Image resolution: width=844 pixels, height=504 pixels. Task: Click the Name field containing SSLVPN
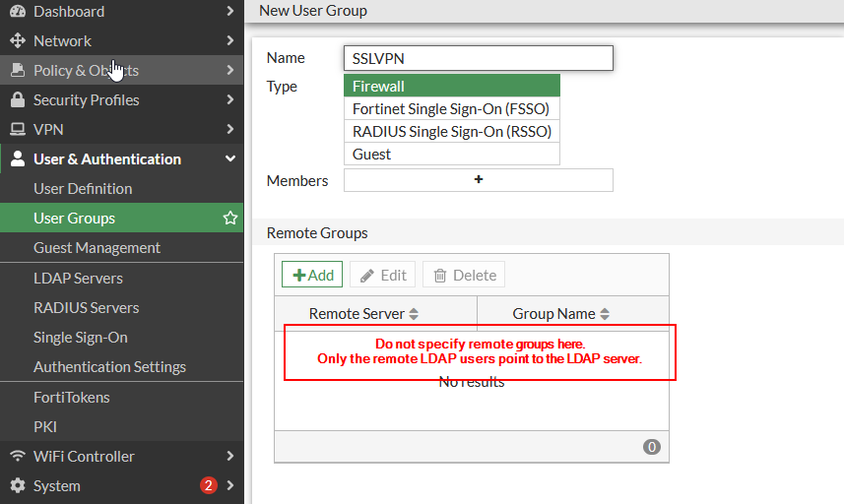click(x=479, y=58)
